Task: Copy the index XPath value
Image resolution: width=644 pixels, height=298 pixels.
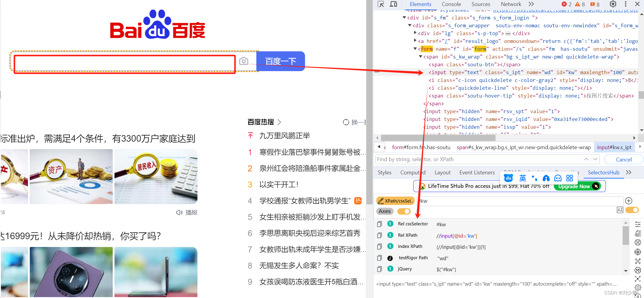Action: pos(380,246)
